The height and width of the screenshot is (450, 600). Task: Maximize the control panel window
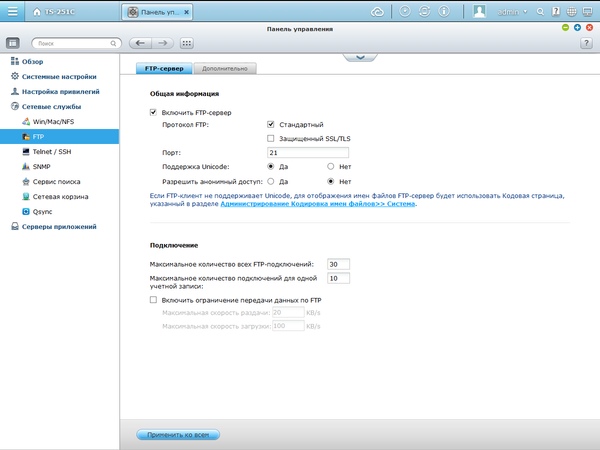[577, 28]
